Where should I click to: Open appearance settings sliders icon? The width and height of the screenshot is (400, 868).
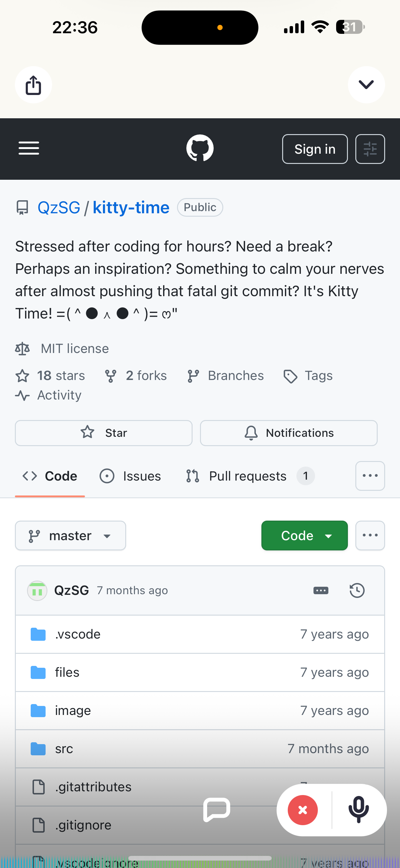pyautogui.click(x=370, y=149)
